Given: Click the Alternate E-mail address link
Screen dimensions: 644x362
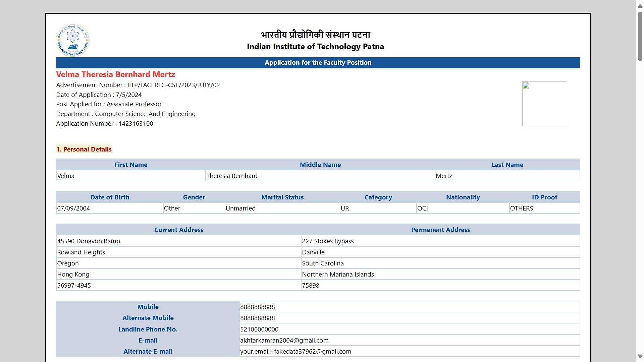Looking at the screenshot, I should pos(296,351).
